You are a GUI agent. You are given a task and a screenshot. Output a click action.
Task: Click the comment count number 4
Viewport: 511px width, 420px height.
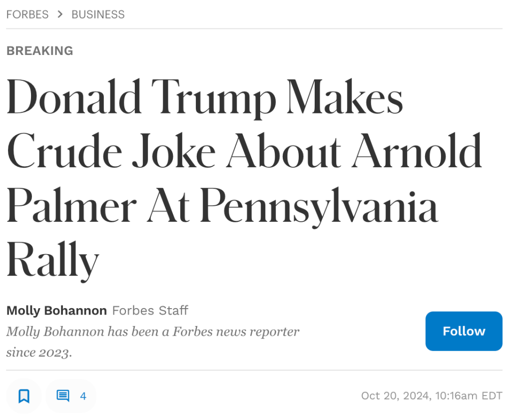(83, 397)
